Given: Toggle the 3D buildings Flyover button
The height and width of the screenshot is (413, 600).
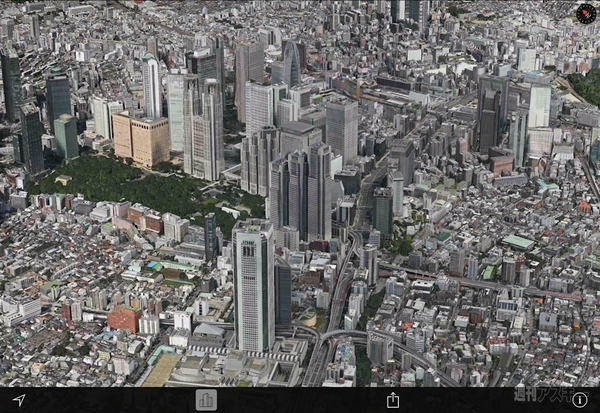Looking at the screenshot, I should coord(206,400).
